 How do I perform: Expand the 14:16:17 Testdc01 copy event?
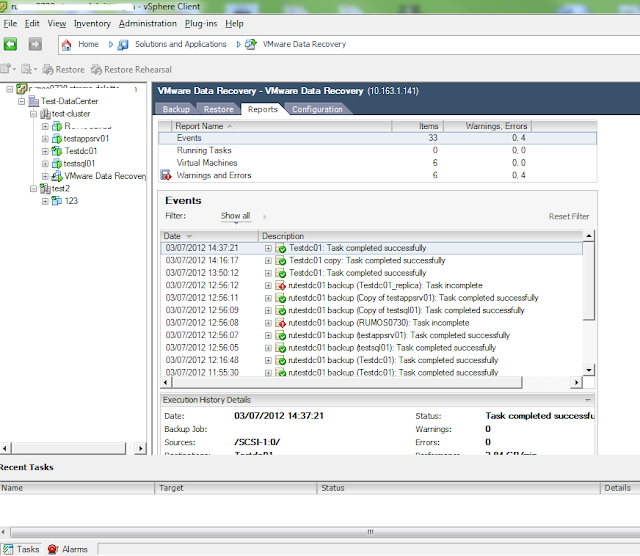(x=268, y=261)
